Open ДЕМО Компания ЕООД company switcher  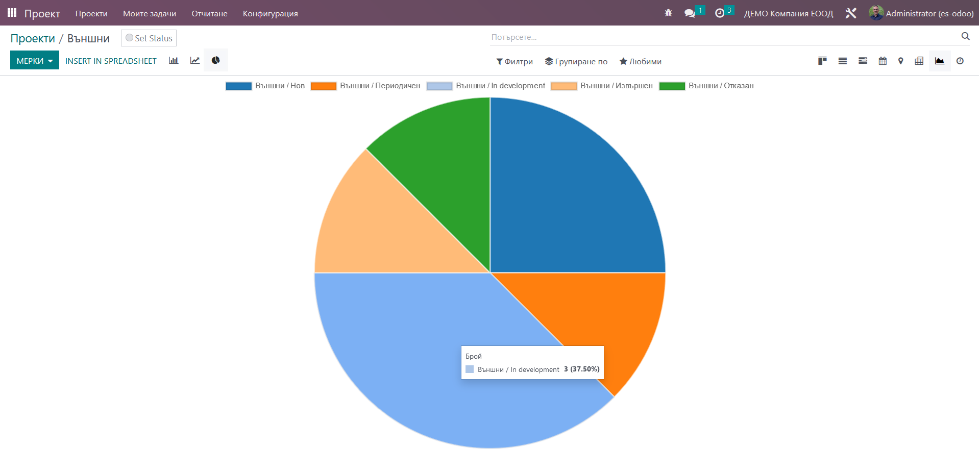[789, 13]
